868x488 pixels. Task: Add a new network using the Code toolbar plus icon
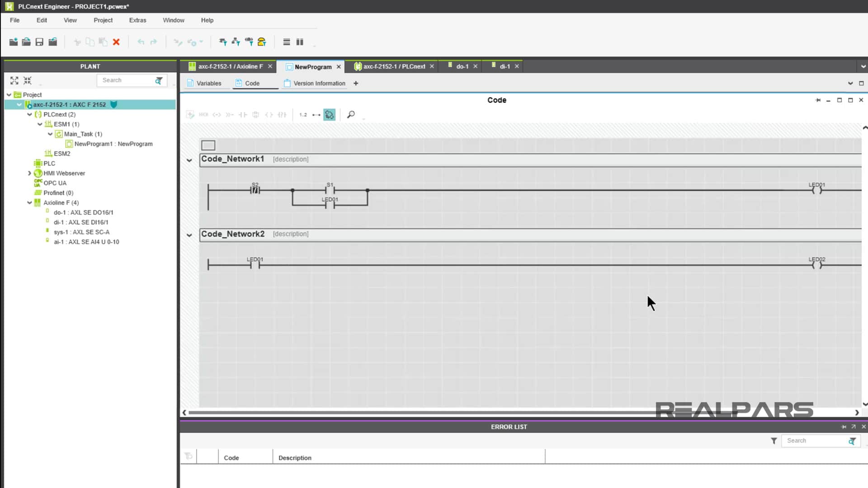pos(190,115)
